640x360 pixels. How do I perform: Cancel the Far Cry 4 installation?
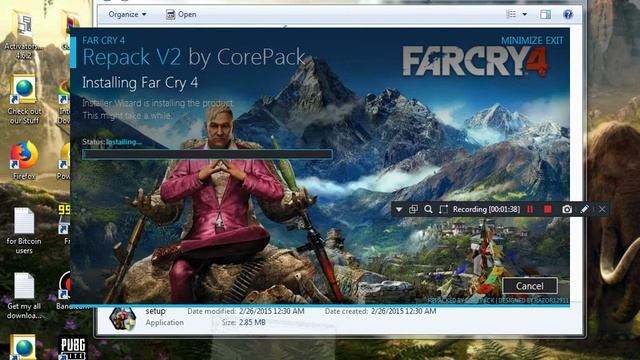(529, 286)
